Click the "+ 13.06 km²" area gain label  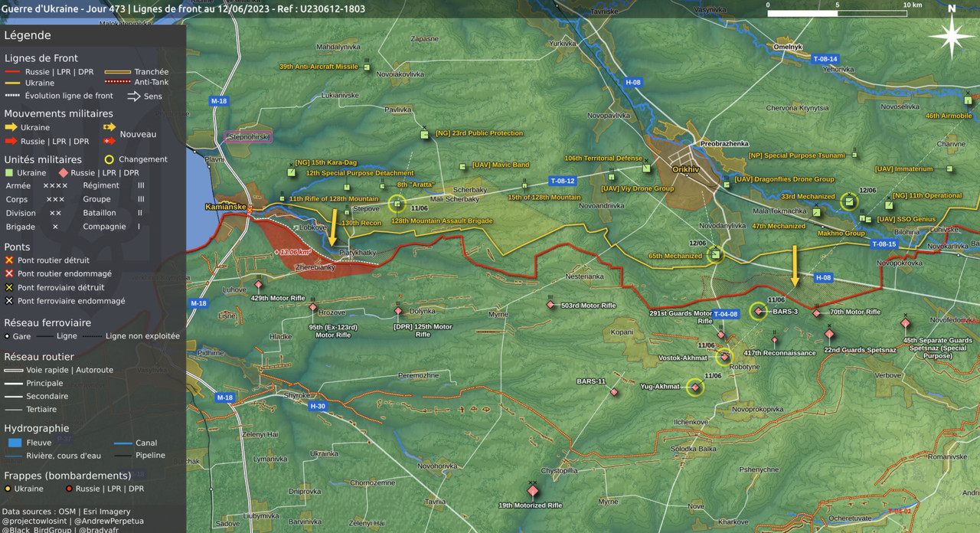click(x=293, y=252)
